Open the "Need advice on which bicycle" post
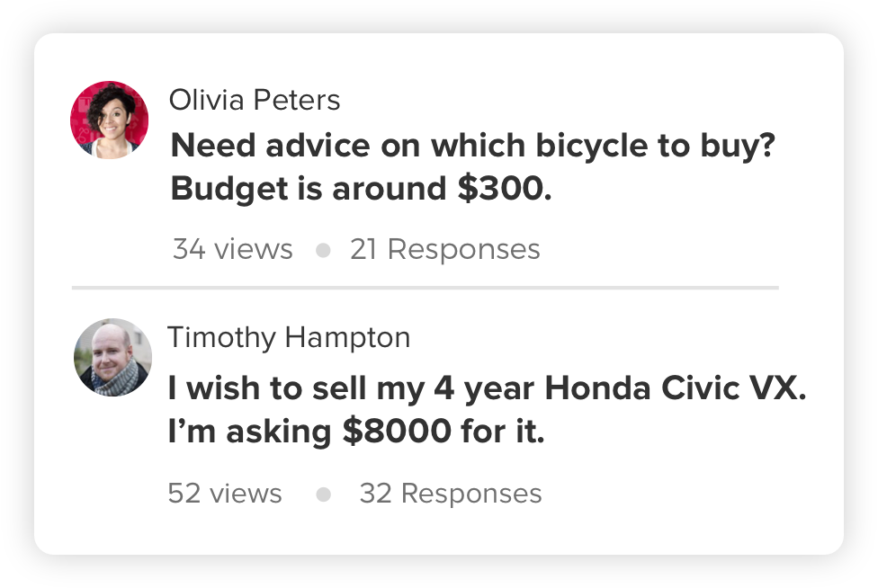The image size is (878, 588). point(472,146)
